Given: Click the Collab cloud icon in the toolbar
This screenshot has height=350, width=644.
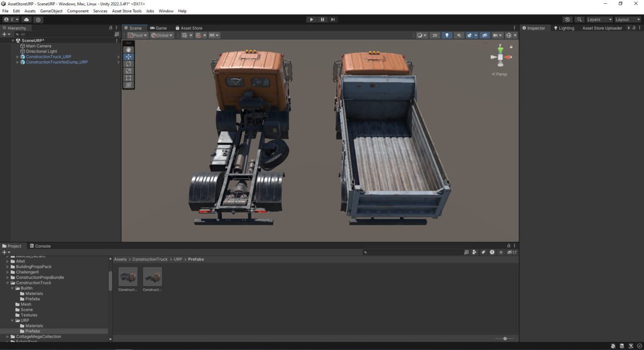Looking at the screenshot, I should [26, 19].
